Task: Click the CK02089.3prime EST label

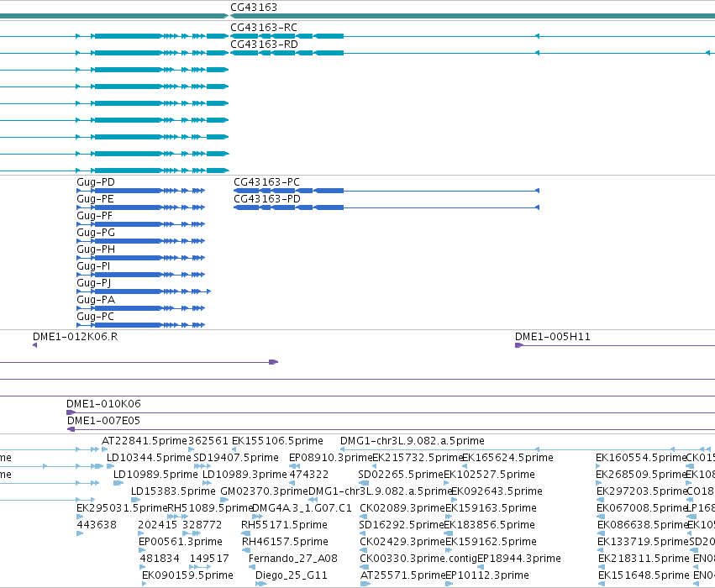Action: coord(402,508)
